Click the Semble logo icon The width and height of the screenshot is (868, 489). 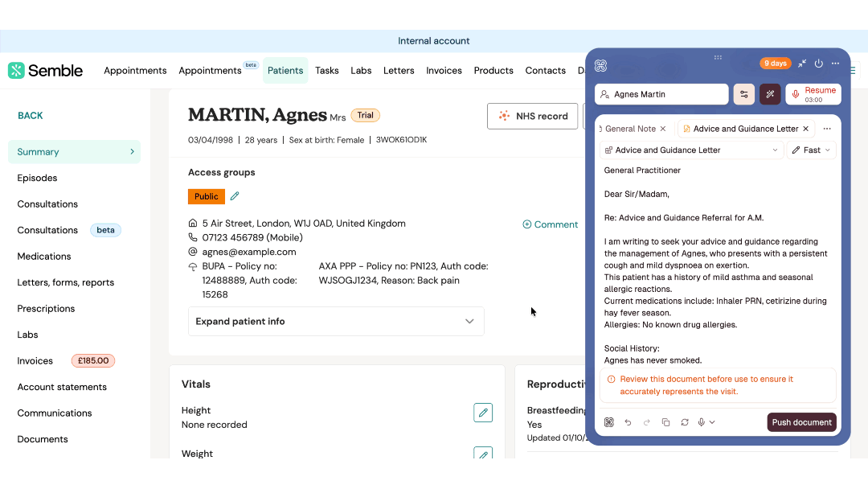point(16,70)
